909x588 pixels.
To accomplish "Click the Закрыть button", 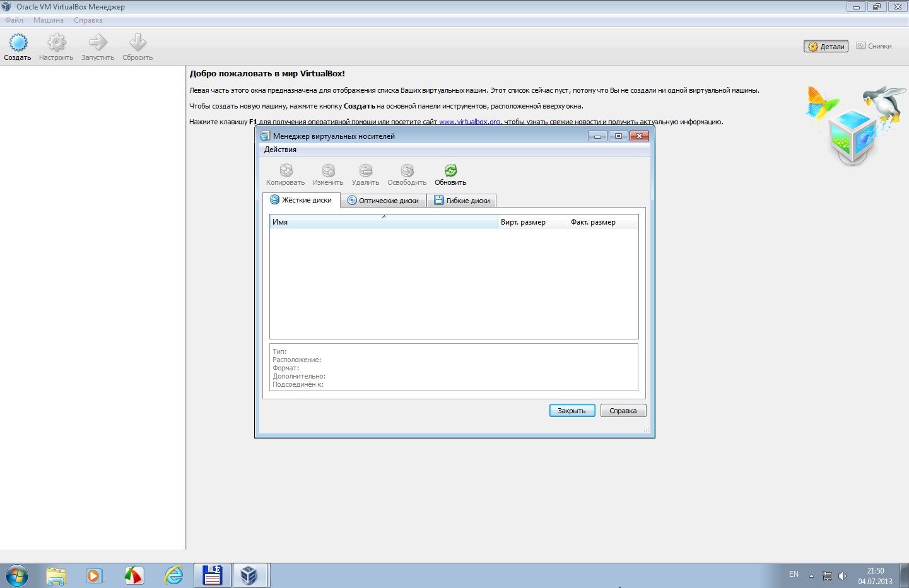I will [x=572, y=411].
